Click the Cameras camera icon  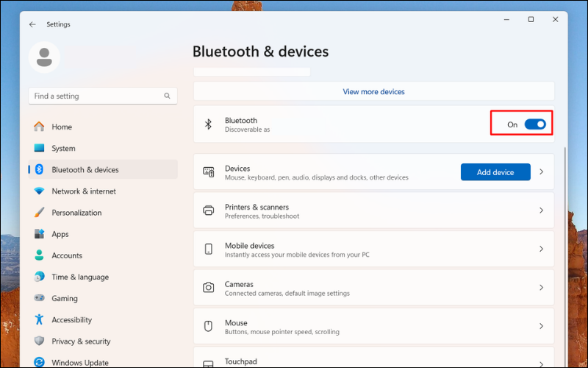tap(209, 288)
